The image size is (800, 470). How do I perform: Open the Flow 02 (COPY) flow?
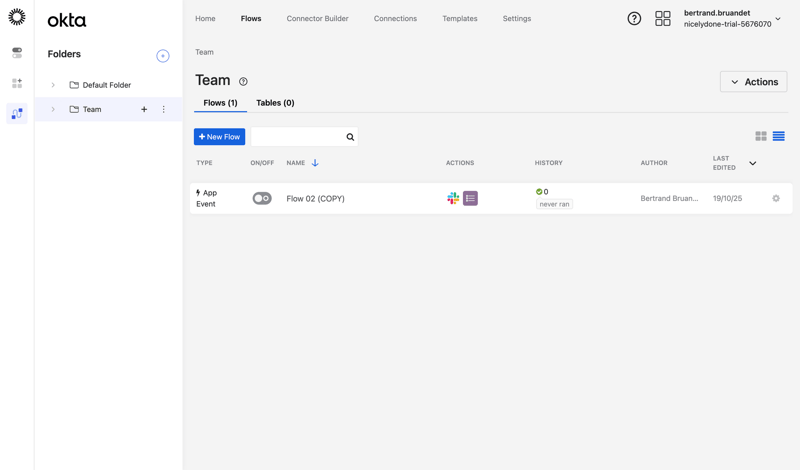coord(315,199)
